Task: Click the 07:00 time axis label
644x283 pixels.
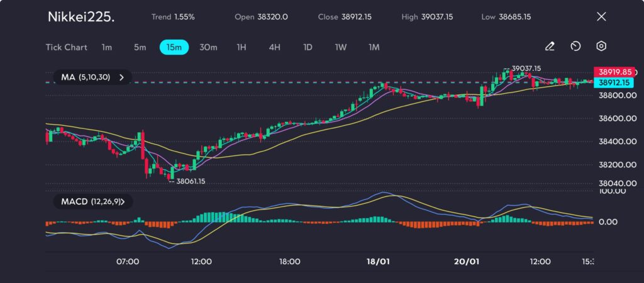Action: [128, 261]
